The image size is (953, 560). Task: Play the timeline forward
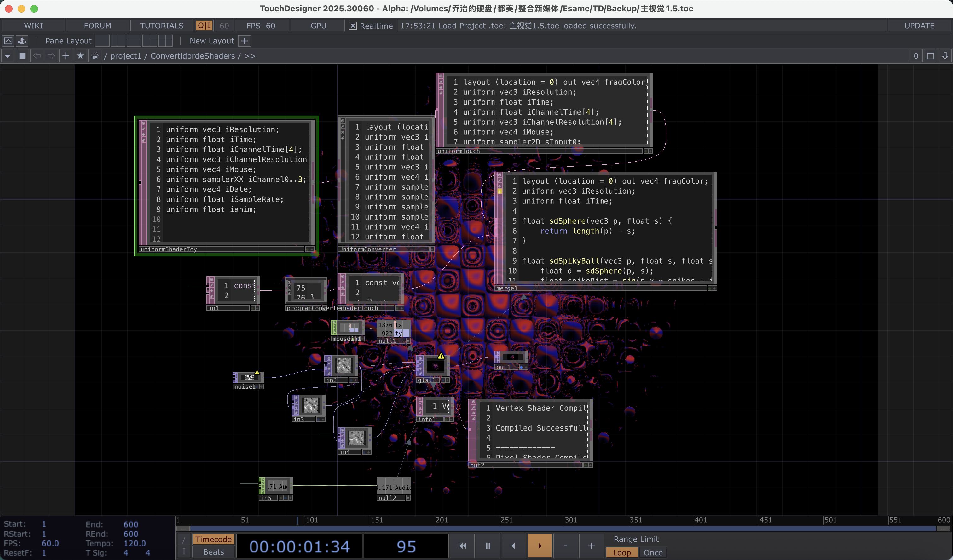tap(540, 546)
